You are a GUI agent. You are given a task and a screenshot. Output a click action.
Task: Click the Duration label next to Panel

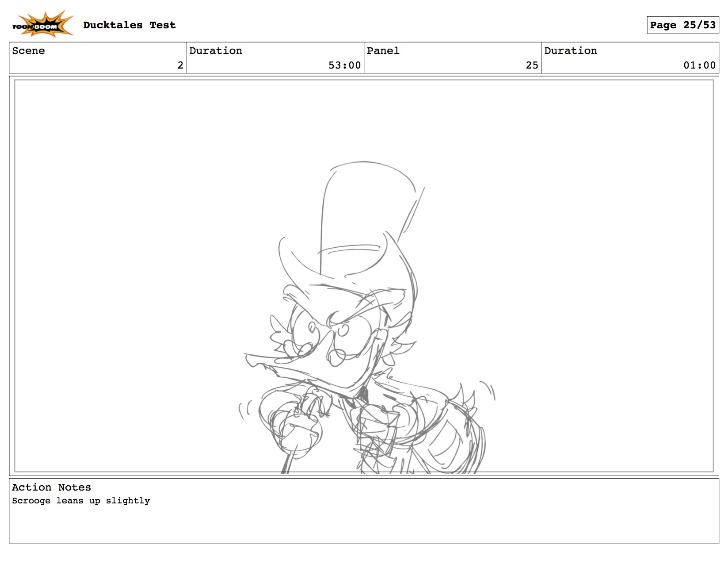tap(570, 51)
